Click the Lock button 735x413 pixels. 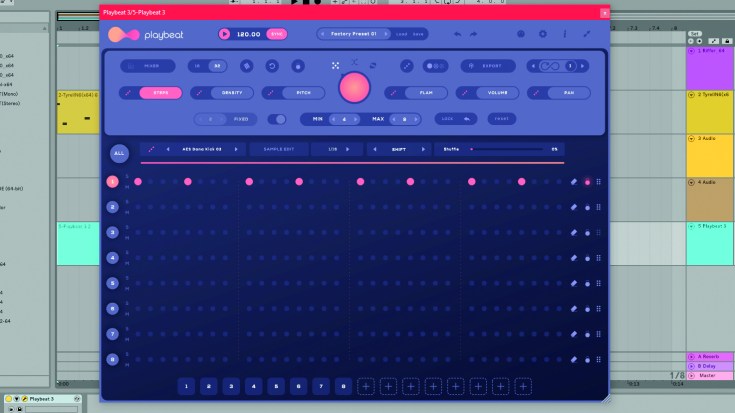pos(456,119)
